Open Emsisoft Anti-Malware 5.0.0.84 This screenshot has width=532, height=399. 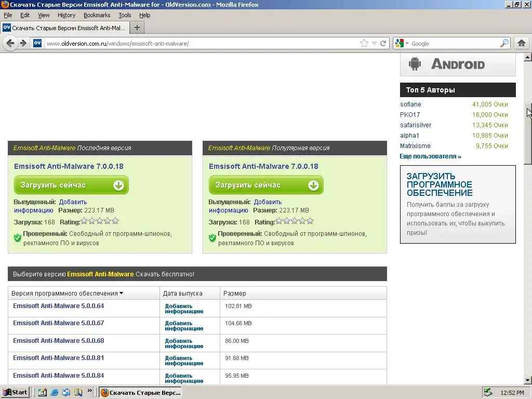(58, 376)
